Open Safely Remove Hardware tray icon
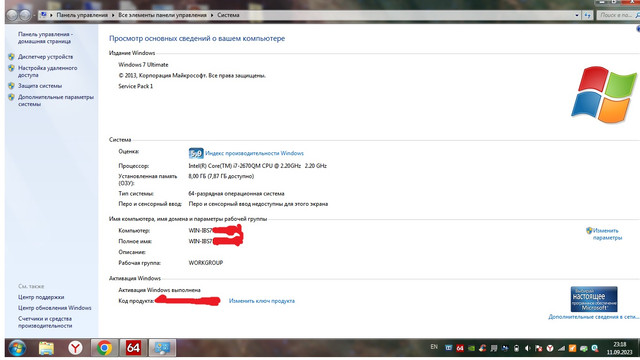This screenshot has height=360, width=640. tap(584, 349)
